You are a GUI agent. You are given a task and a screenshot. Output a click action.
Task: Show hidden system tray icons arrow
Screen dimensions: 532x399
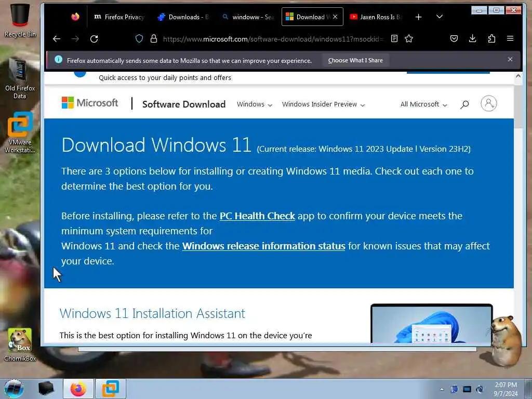442,389
